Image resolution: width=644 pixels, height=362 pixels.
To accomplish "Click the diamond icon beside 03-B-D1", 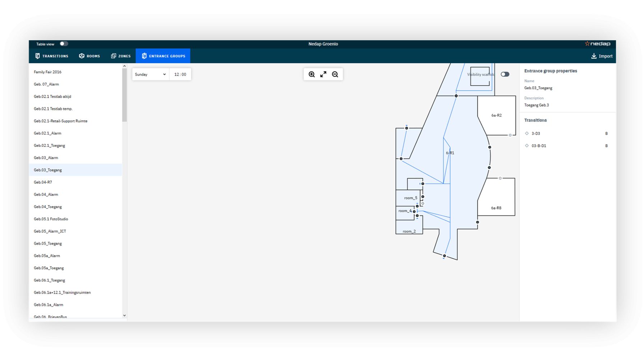I will (527, 146).
